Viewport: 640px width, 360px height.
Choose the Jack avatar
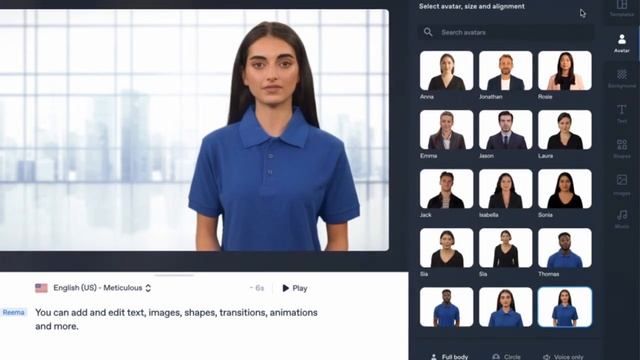coord(447,189)
